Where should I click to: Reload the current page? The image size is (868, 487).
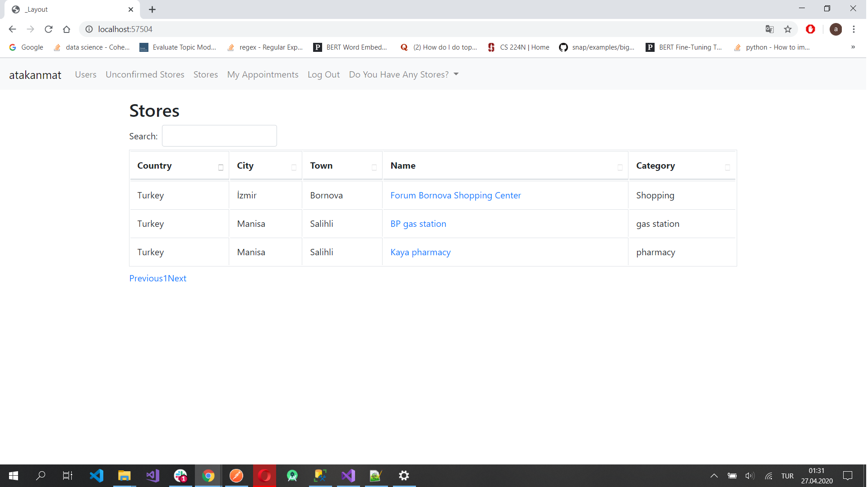coord(49,29)
